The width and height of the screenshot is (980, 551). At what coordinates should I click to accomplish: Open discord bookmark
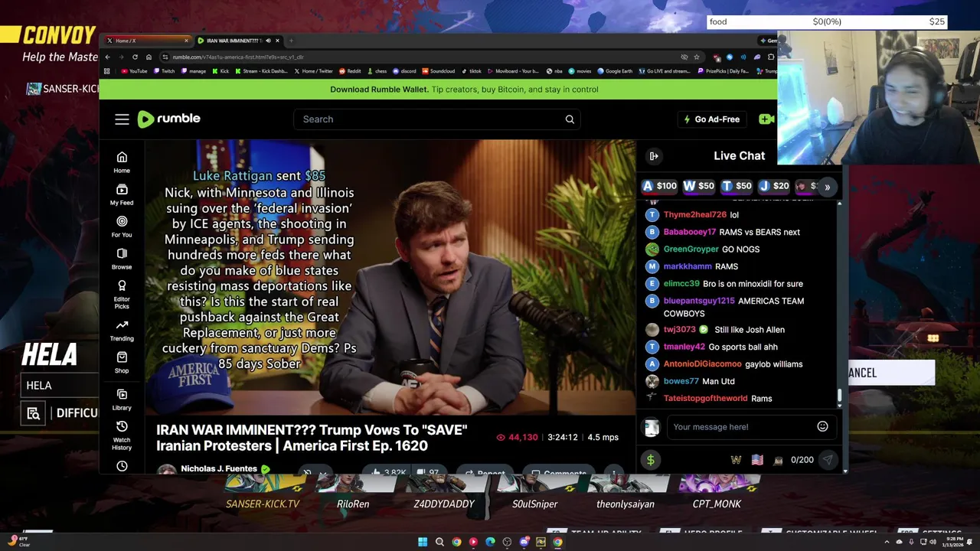pyautogui.click(x=404, y=71)
